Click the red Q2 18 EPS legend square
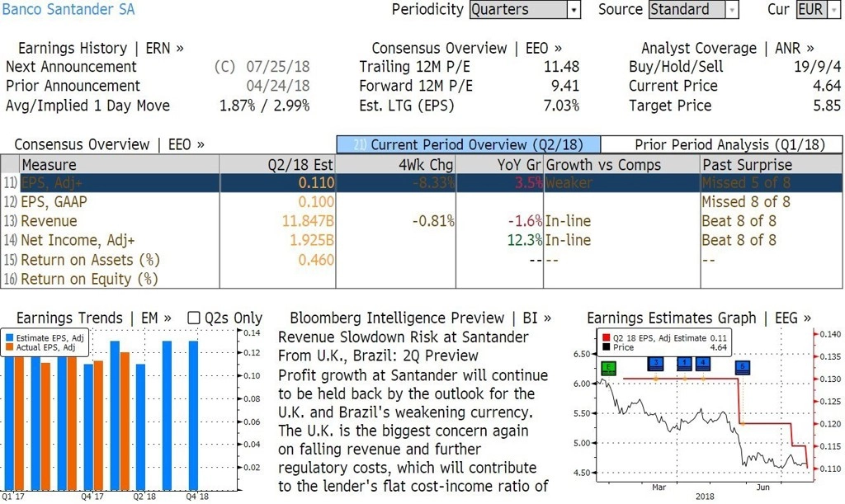 (x=607, y=338)
